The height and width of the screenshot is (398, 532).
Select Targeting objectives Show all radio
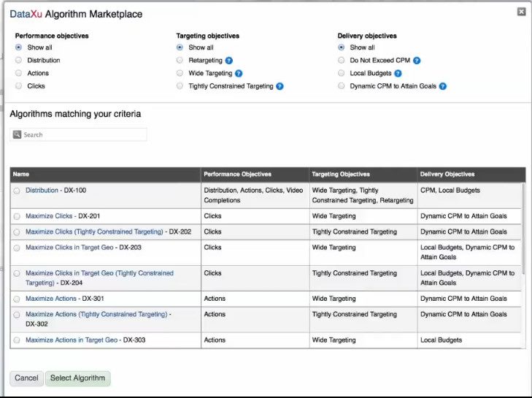(x=180, y=47)
